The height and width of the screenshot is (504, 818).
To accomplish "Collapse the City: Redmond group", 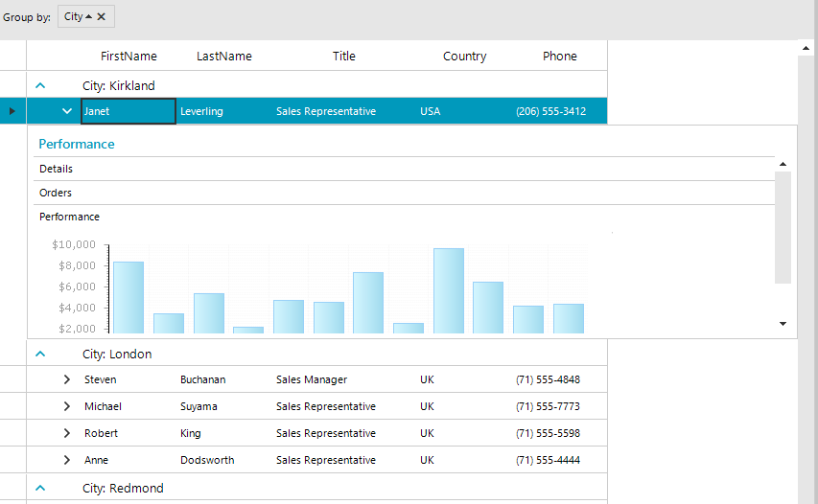I will 40,489.
